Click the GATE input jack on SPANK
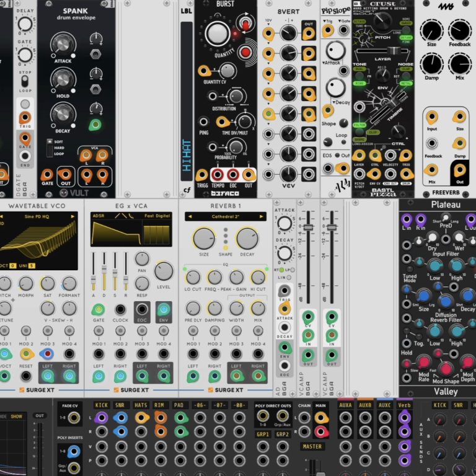Image resolution: width=476 pixels, height=476 pixels. (x=47, y=174)
